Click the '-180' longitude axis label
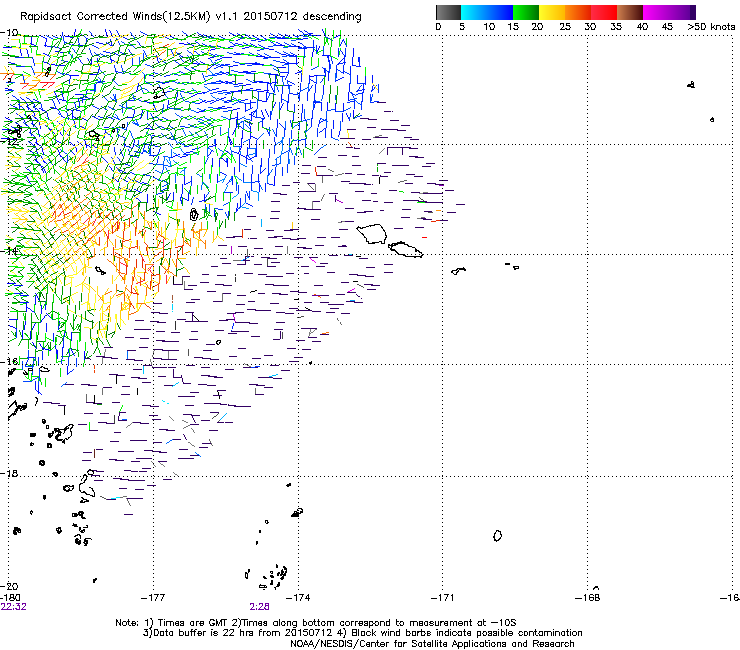The height and width of the screenshot is (650, 740). click(11, 598)
